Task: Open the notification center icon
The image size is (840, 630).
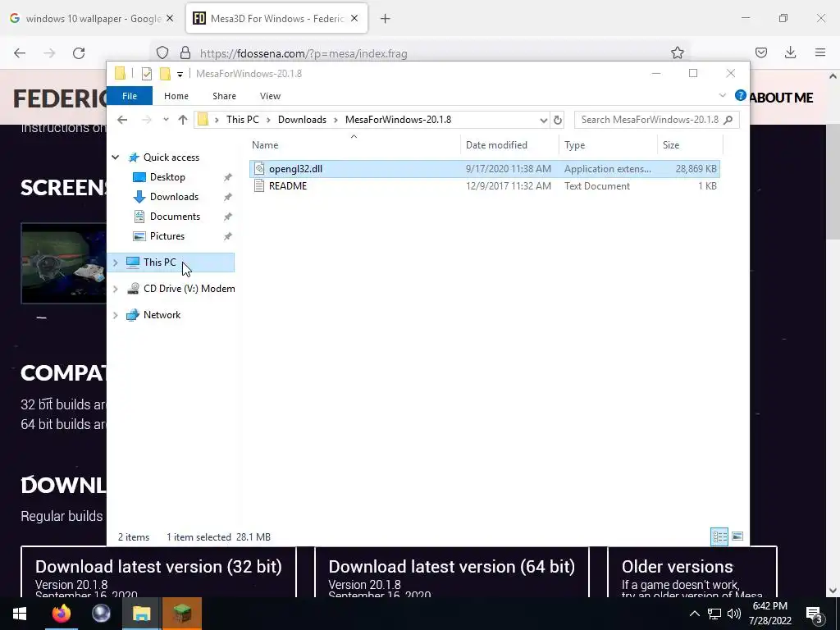Action: pos(815,614)
